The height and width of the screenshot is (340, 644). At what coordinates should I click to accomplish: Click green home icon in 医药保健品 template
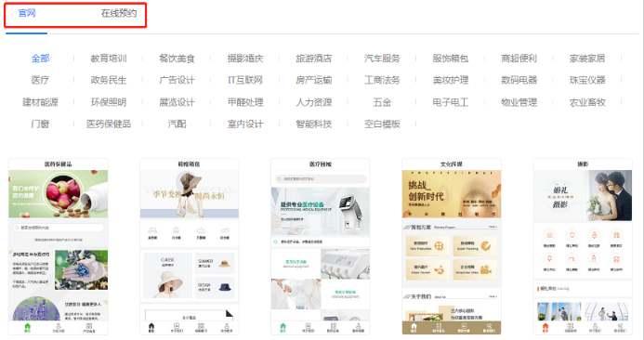click(x=28, y=328)
